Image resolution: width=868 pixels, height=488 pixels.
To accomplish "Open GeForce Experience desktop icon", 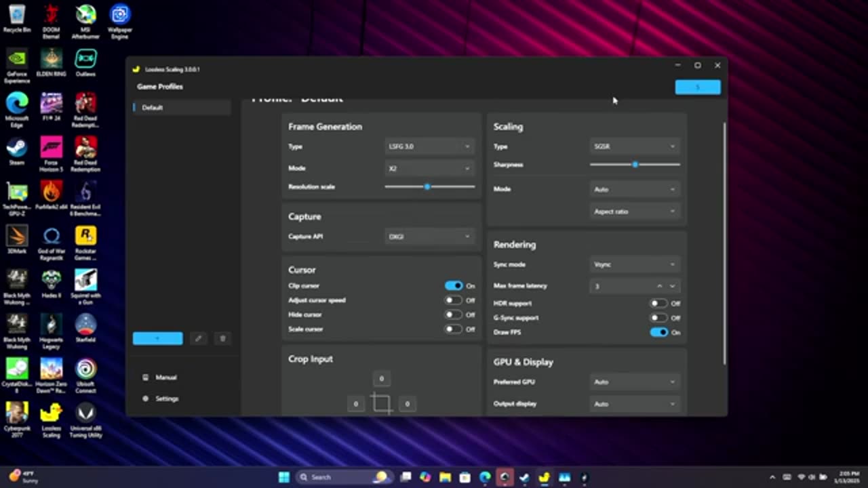I will click(17, 66).
